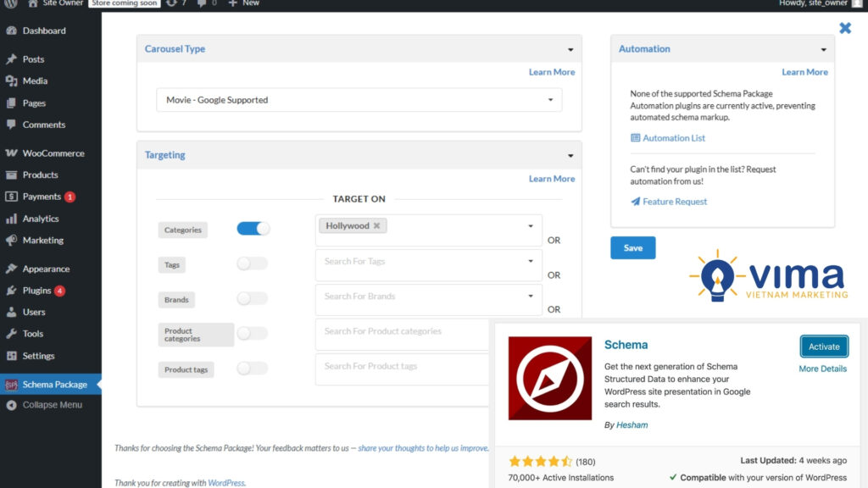Click New in the admin bar
Image resolution: width=868 pixels, height=488 pixels.
[243, 4]
